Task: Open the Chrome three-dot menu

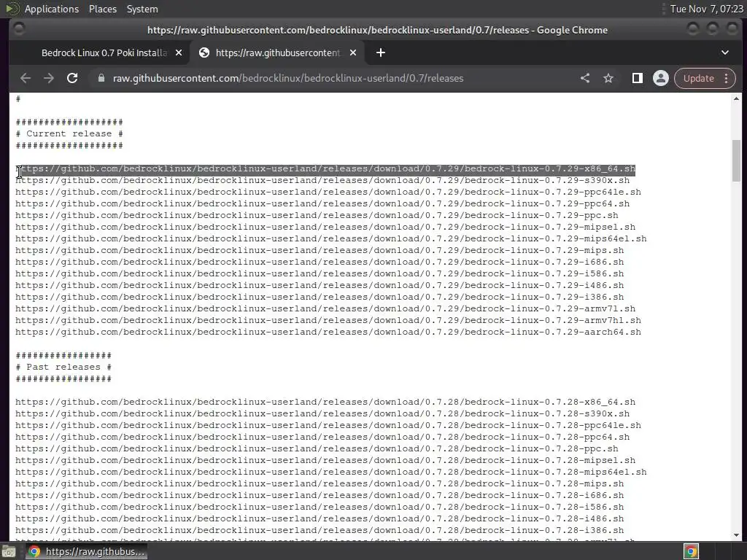Action: (x=726, y=78)
